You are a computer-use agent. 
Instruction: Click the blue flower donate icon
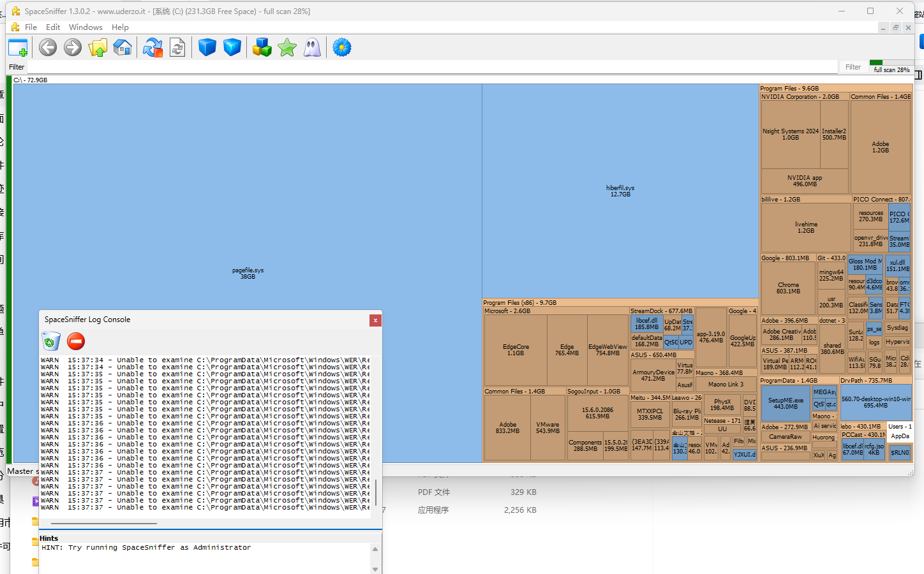tap(342, 48)
